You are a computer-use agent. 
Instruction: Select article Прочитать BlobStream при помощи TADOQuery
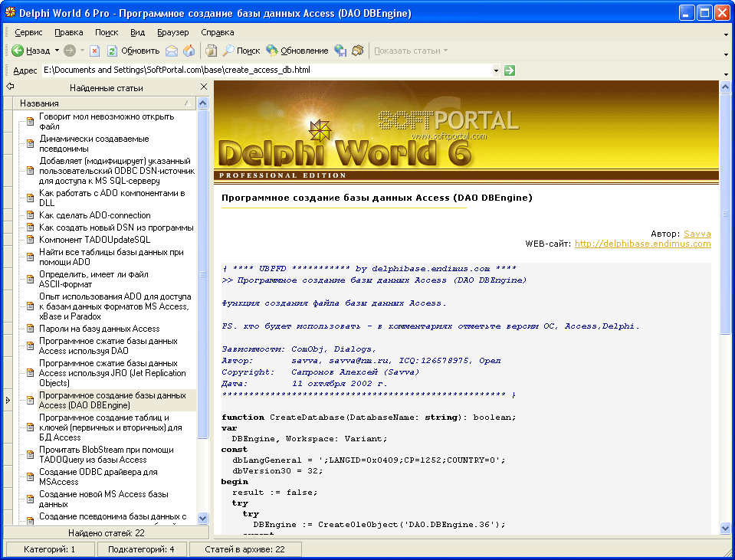click(107, 454)
